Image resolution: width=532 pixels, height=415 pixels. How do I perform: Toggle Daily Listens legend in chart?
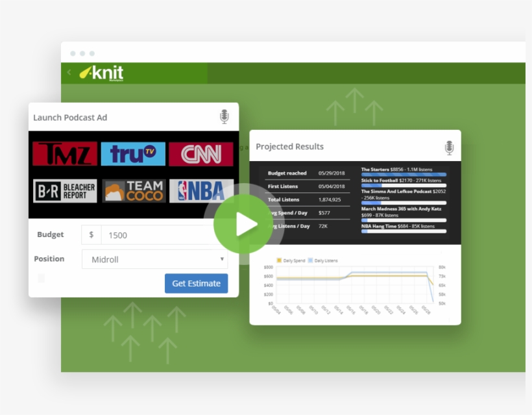[x=322, y=260]
